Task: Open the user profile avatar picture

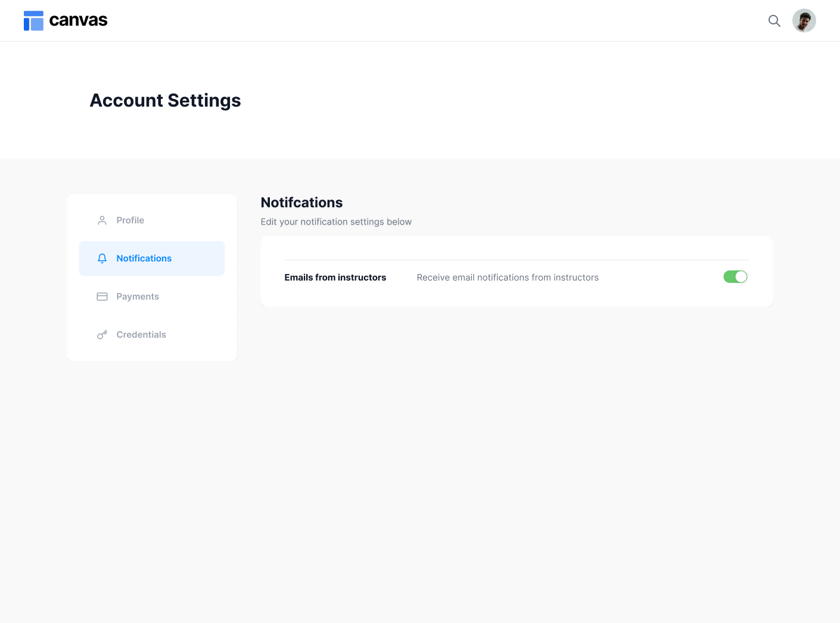Action: coord(804,20)
